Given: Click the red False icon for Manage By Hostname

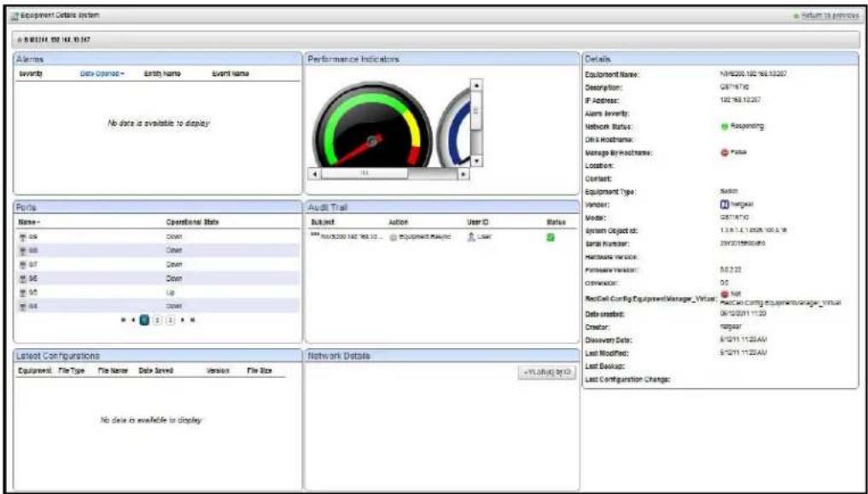Looking at the screenshot, I should click(x=724, y=152).
